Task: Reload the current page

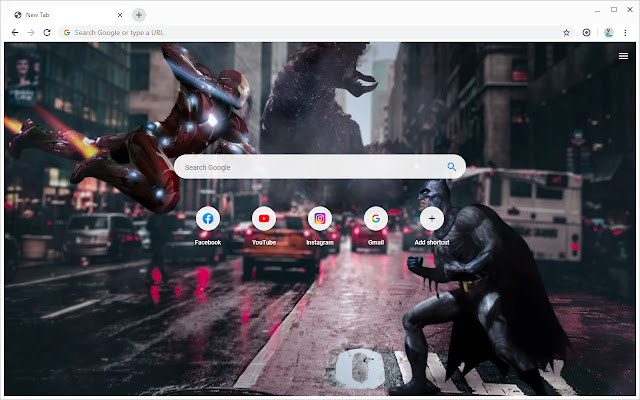Action: [47, 32]
